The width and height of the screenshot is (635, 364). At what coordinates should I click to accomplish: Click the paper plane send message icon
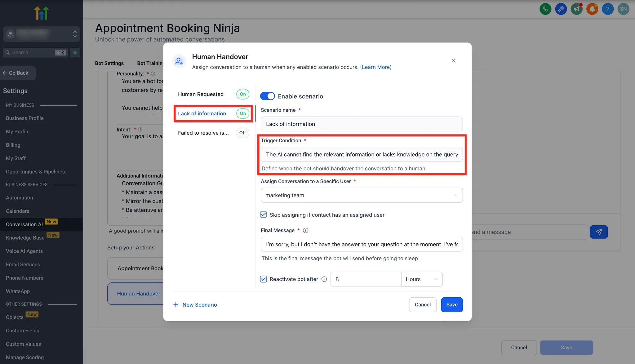(599, 232)
